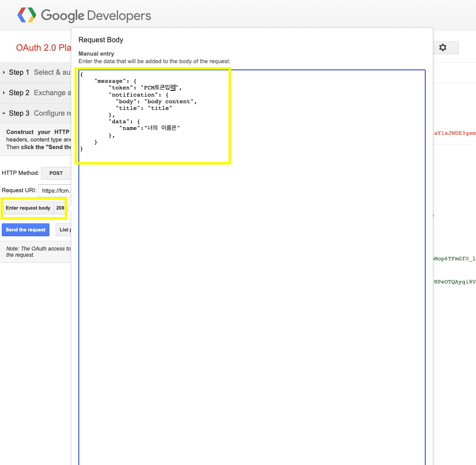Click the "message": { line in JSON

pyautogui.click(x=115, y=81)
